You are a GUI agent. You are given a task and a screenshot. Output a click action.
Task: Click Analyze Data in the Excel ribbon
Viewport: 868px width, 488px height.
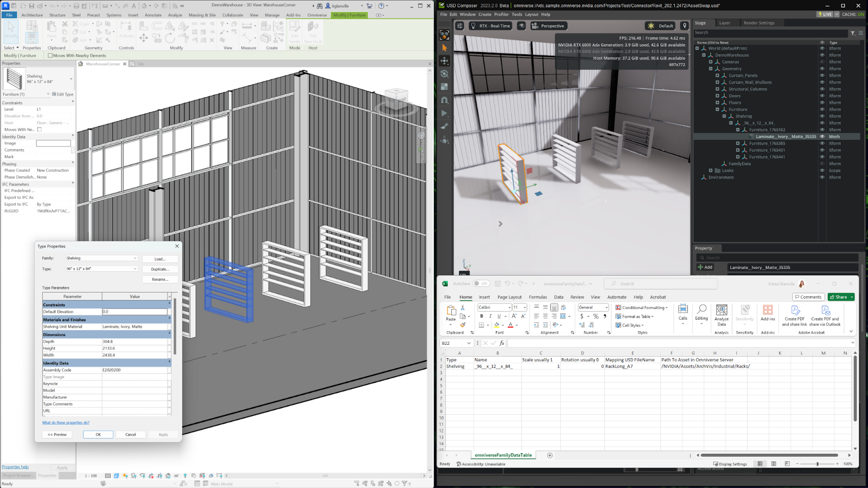click(722, 315)
